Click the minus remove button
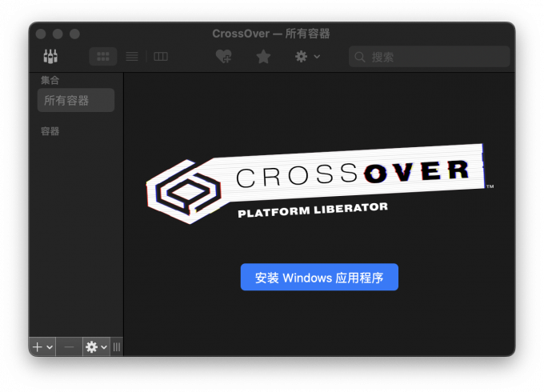 (x=69, y=347)
